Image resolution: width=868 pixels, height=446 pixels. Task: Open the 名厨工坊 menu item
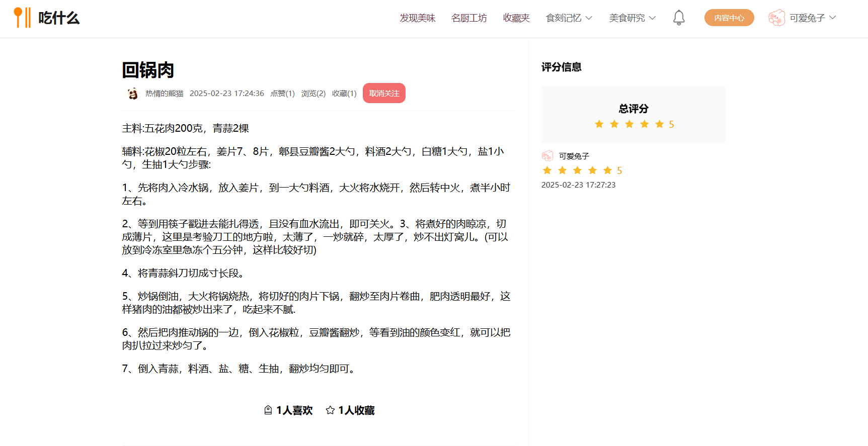tap(469, 18)
